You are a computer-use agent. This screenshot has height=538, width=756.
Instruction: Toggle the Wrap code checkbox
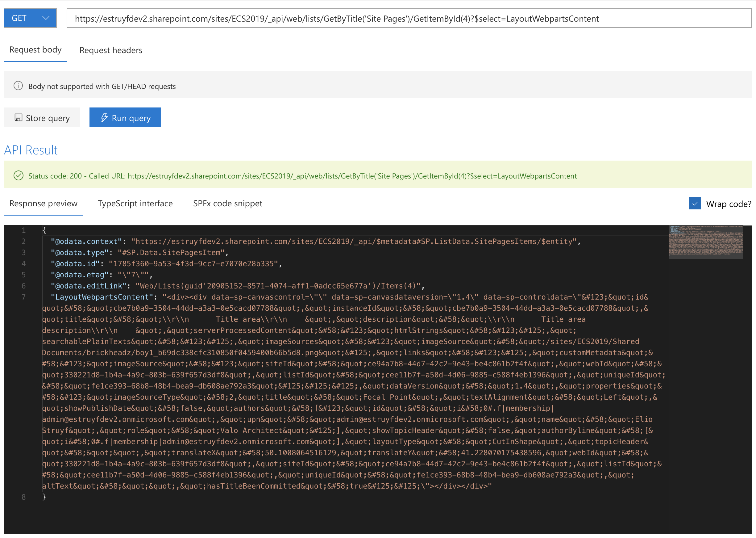(x=694, y=204)
